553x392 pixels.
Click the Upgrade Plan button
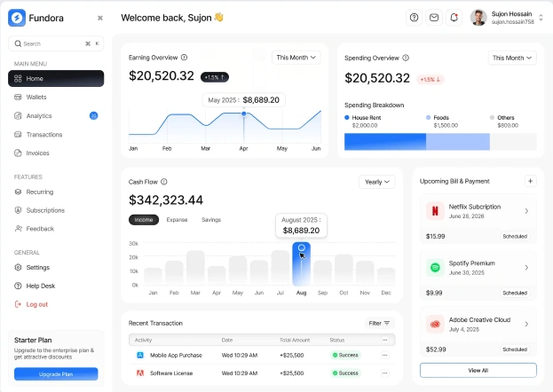coord(56,374)
